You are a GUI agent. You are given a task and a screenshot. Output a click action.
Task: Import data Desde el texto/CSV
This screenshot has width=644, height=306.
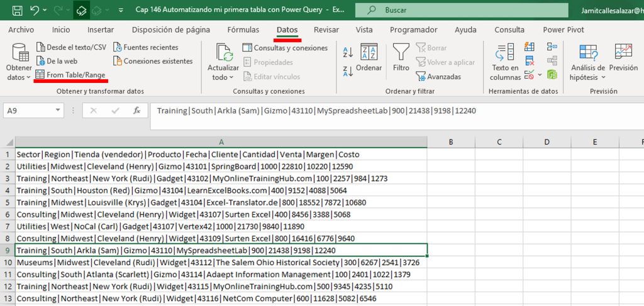coord(70,47)
